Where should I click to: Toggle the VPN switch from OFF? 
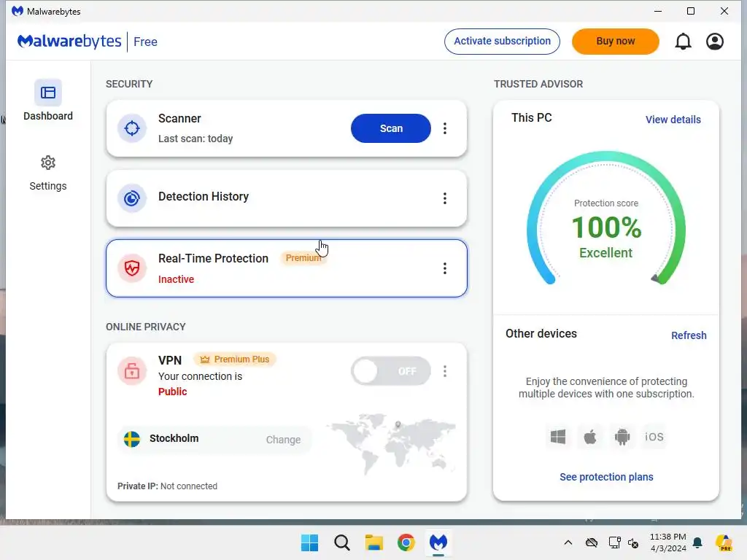[391, 371]
